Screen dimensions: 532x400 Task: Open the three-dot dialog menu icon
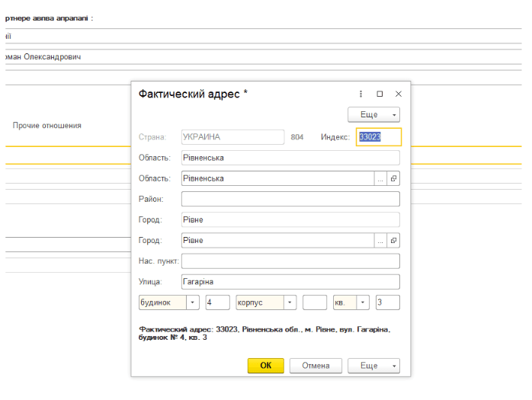coord(361,94)
